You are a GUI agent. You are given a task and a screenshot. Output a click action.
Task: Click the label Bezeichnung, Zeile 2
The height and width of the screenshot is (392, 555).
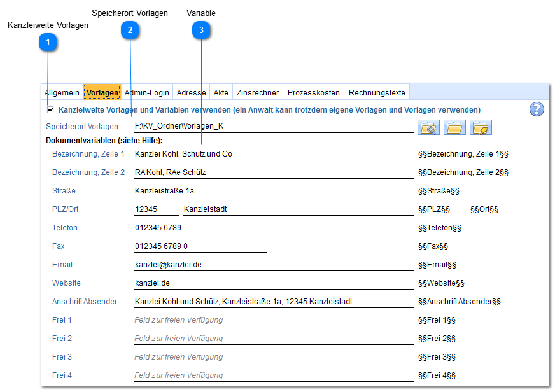[x=88, y=172]
